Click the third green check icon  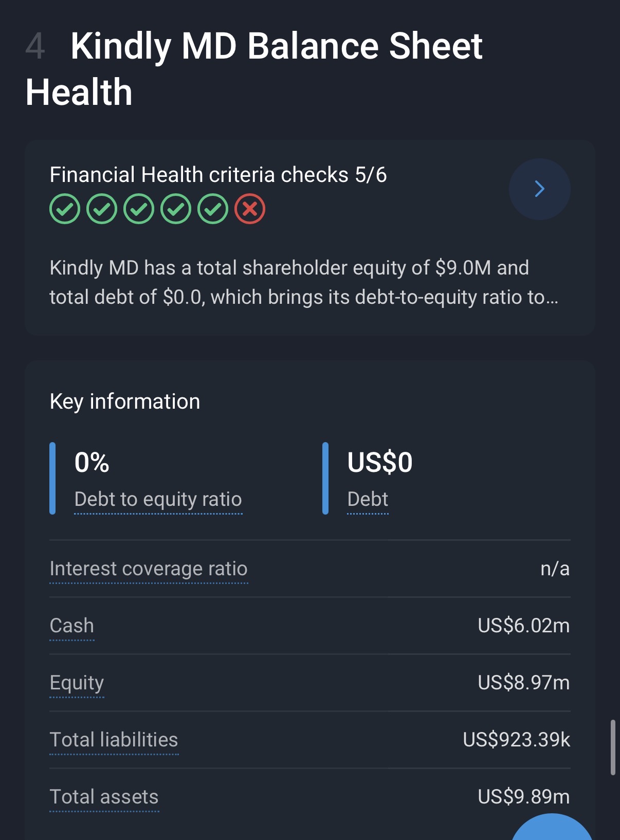tap(139, 209)
